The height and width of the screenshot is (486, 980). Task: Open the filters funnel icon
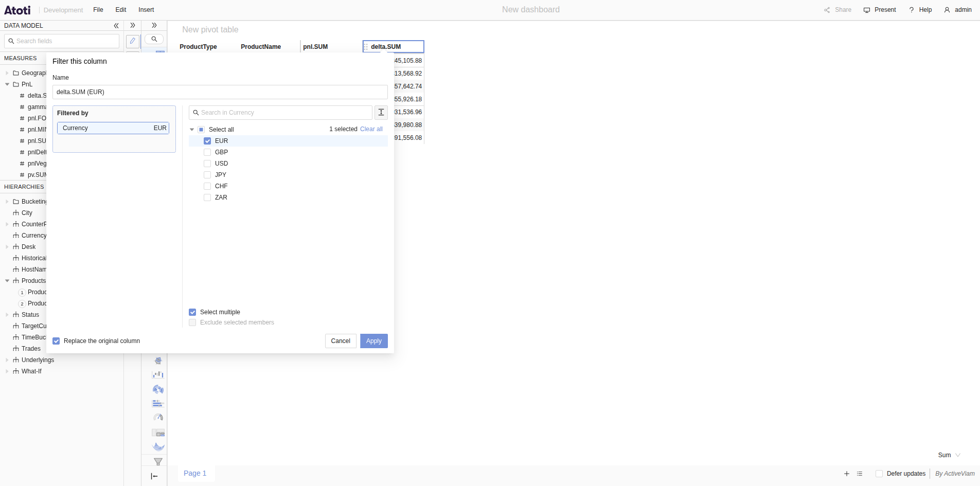pos(158,462)
